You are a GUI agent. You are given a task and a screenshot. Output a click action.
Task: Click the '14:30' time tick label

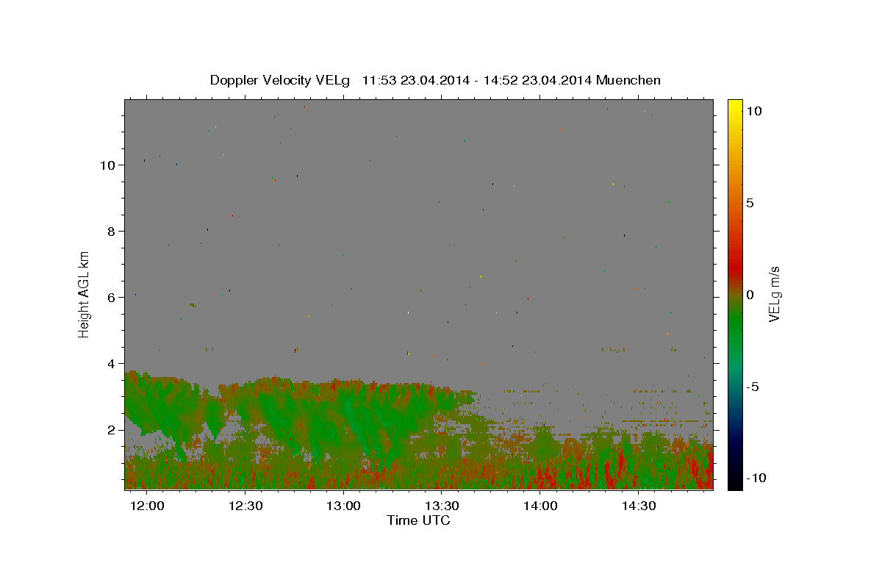point(639,506)
